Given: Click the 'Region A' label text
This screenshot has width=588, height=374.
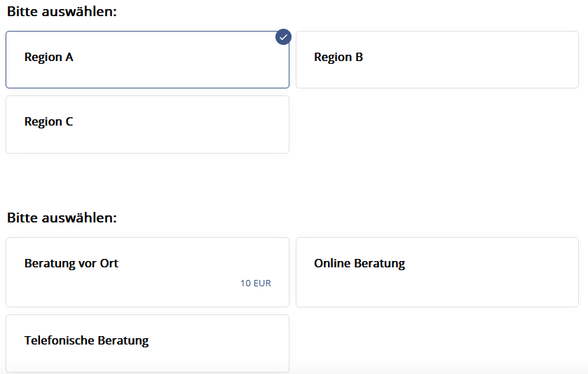Looking at the screenshot, I should tap(49, 58).
